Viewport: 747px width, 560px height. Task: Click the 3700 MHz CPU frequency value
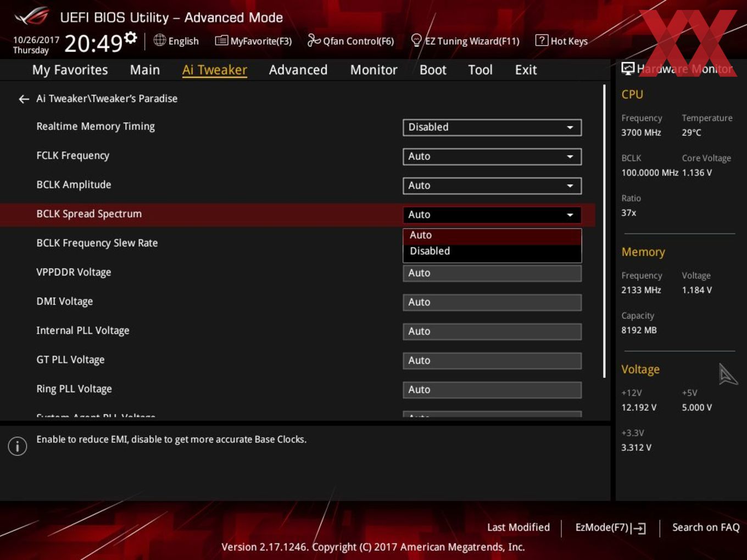(x=641, y=133)
